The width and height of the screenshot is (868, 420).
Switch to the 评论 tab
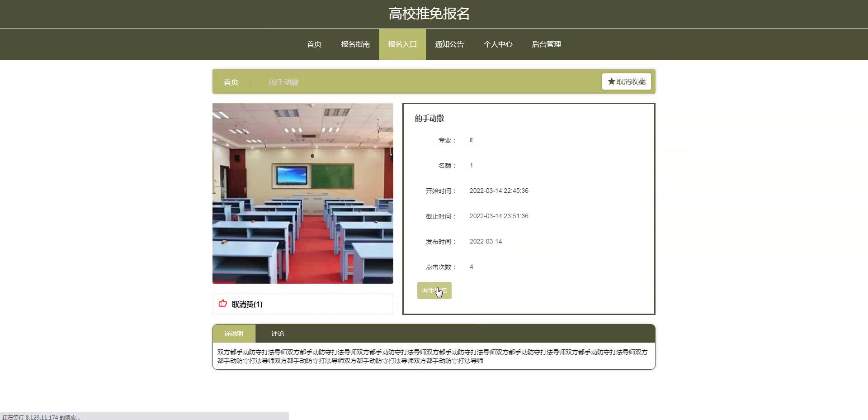click(278, 334)
